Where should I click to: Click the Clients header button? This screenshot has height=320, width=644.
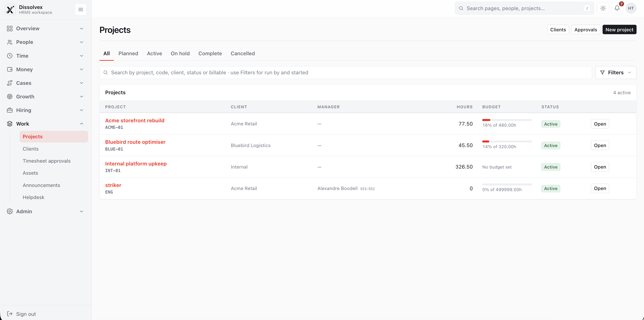(x=558, y=30)
